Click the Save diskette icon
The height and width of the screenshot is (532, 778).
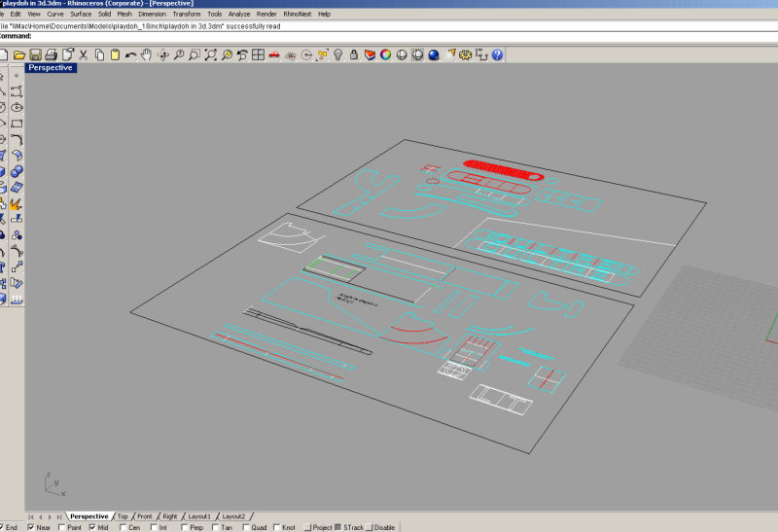[x=35, y=55]
